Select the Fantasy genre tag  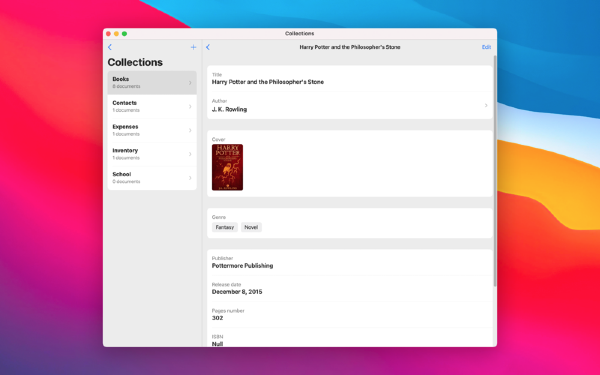click(225, 227)
